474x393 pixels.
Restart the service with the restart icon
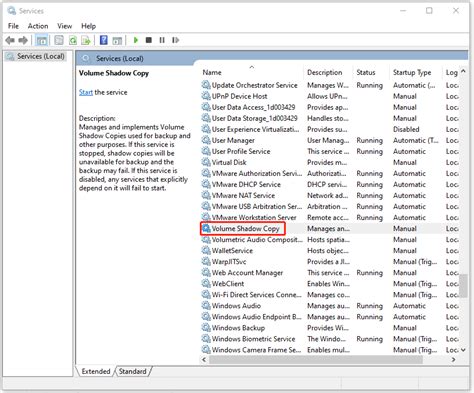[x=175, y=40]
